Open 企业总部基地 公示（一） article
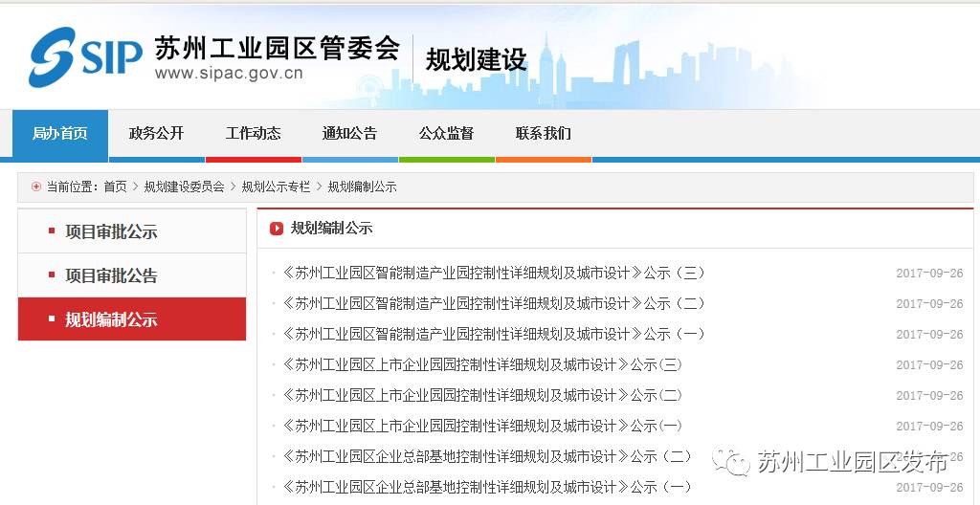 tap(487, 486)
